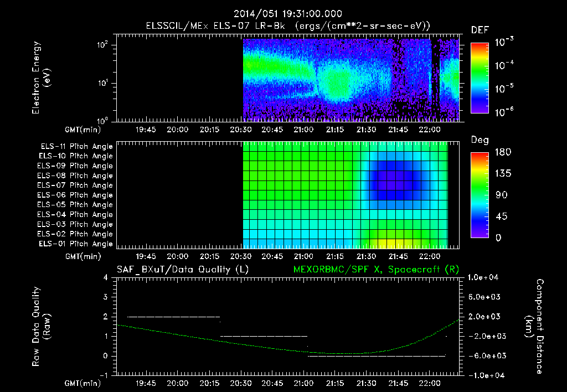567x392 pixels.
Task: Click the pitch angle color grid plot
Action: pyautogui.click(x=346, y=195)
